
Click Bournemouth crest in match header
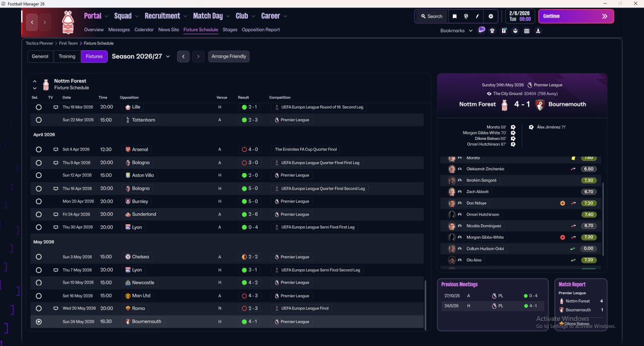pyautogui.click(x=540, y=105)
